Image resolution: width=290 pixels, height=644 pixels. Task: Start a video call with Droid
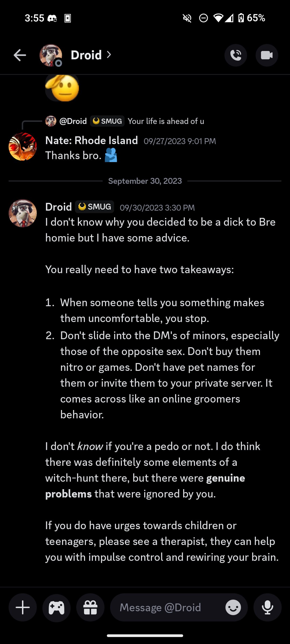(x=267, y=55)
